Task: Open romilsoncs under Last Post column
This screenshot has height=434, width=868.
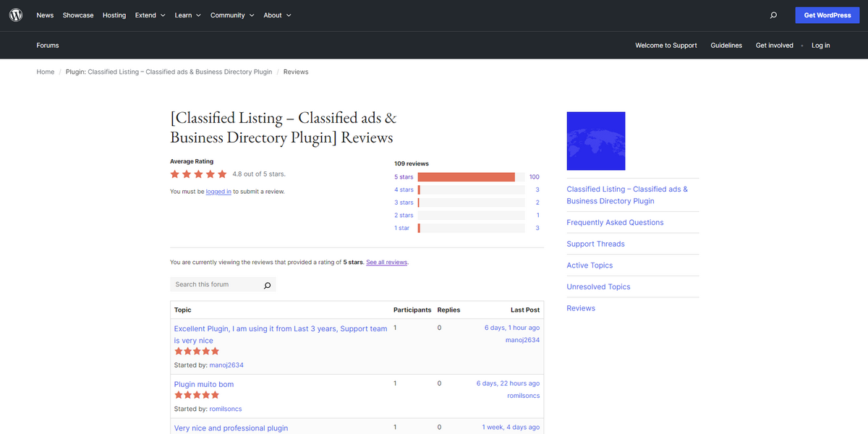Action: pyautogui.click(x=524, y=396)
